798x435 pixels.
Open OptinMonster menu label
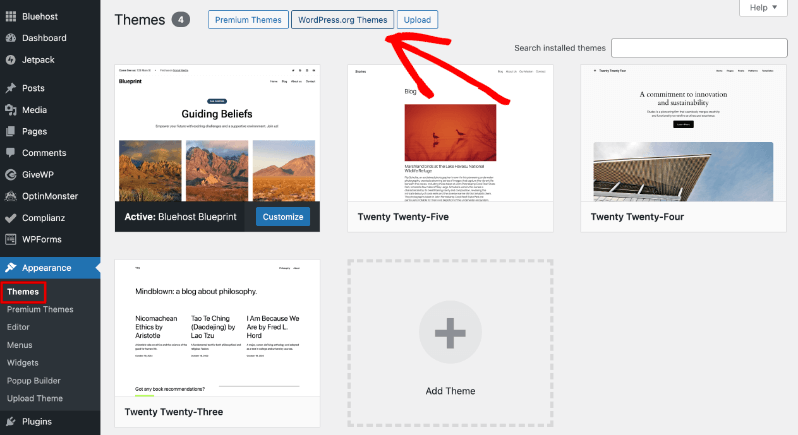pos(50,196)
